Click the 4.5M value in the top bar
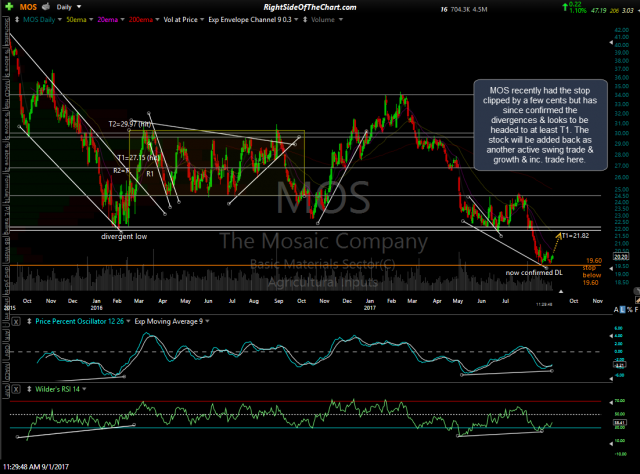 point(480,9)
